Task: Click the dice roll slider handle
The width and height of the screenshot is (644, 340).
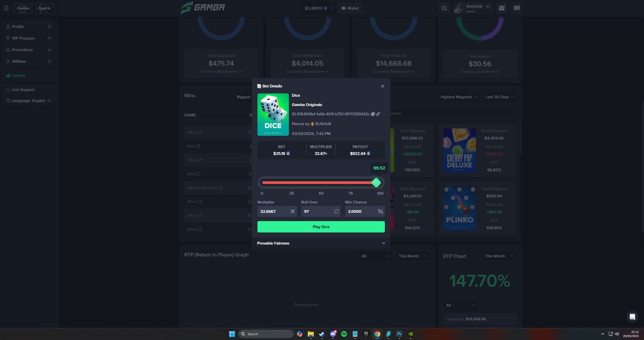Action: 376,183
